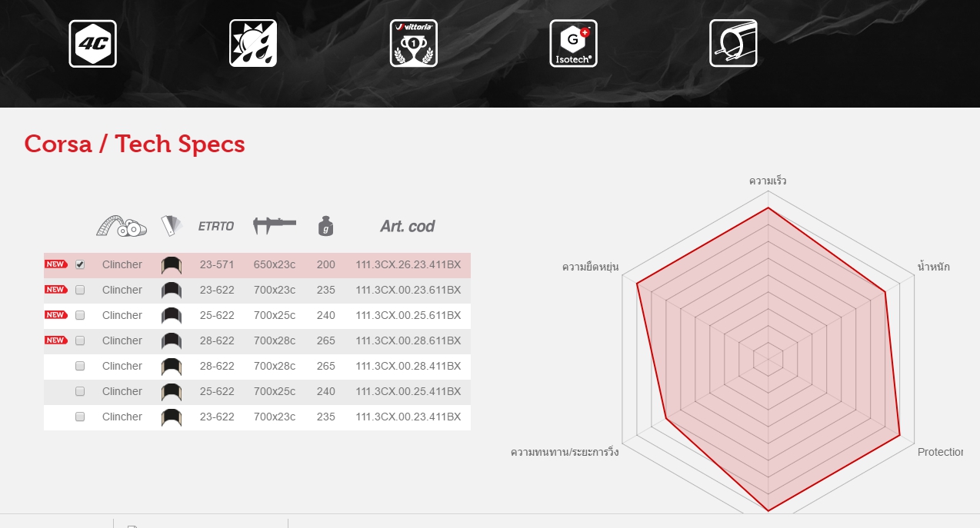Click tire profile icon in the 111.3CX.26.23.411BX row
The image size is (980, 528).
pos(172,265)
